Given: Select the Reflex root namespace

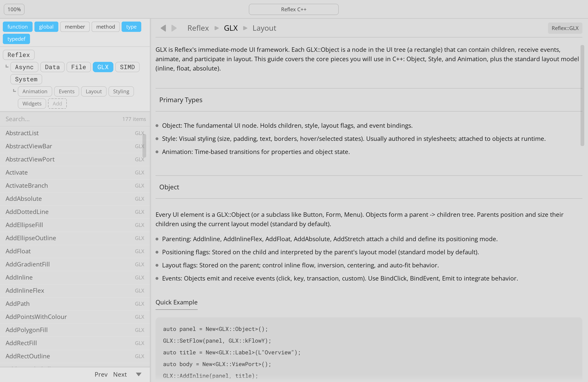Looking at the screenshot, I should click(x=19, y=55).
